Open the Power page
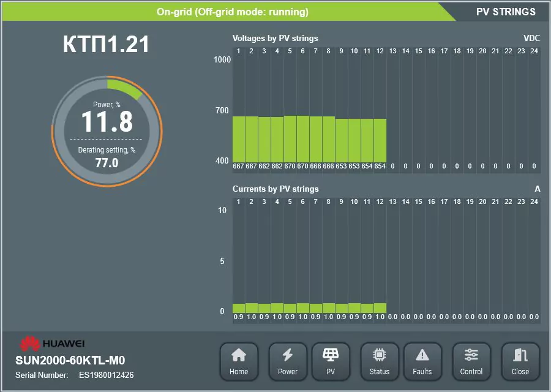The width and height of the screenshot is (551, 392). [288, 362]
